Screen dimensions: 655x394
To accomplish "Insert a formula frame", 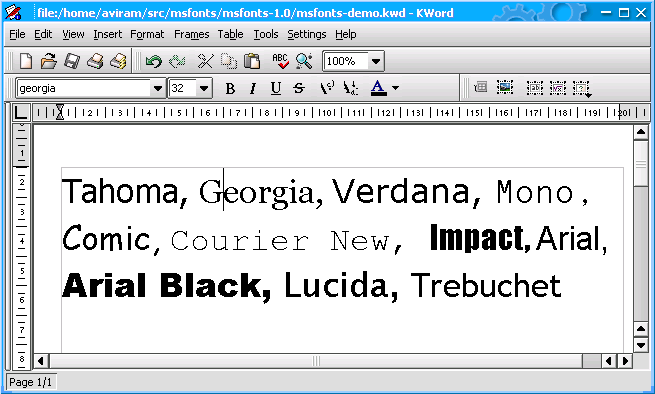I will [558, 87].
